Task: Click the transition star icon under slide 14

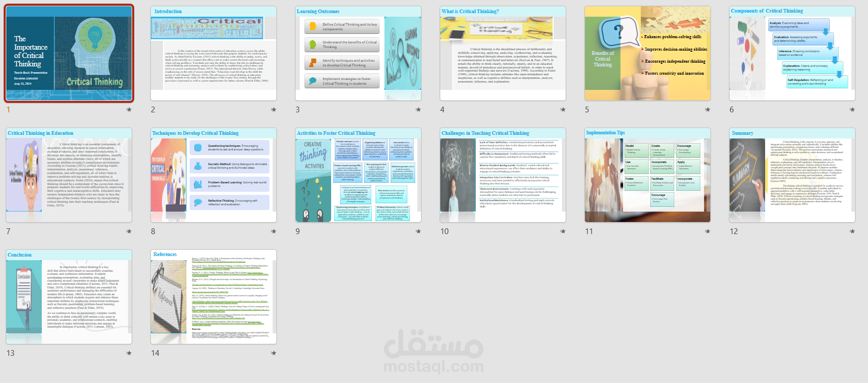Action: 274,353
